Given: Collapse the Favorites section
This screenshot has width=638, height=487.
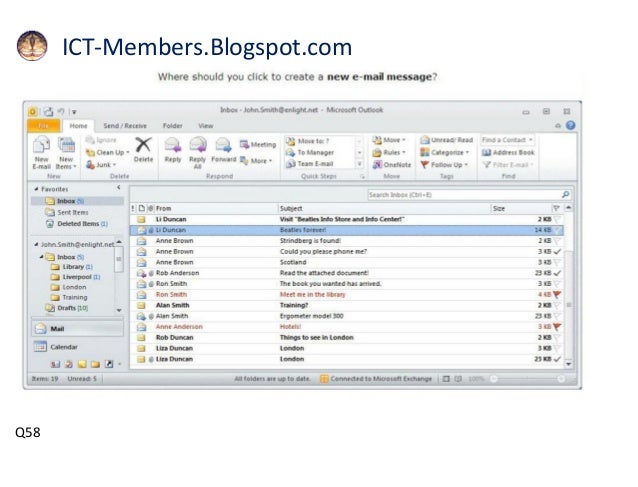Looking at the screenshot, I should point(36,189).
